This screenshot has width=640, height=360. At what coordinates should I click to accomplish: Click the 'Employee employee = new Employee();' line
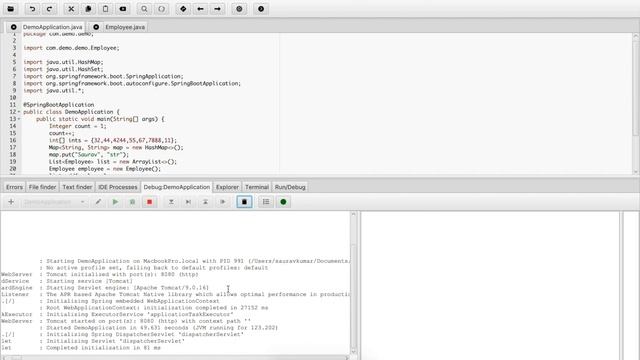pos(105,169)
